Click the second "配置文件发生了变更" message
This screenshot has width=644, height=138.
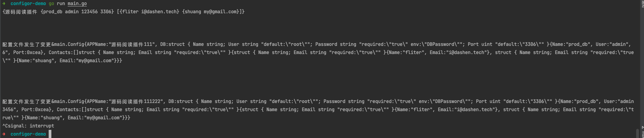(27, 102)
